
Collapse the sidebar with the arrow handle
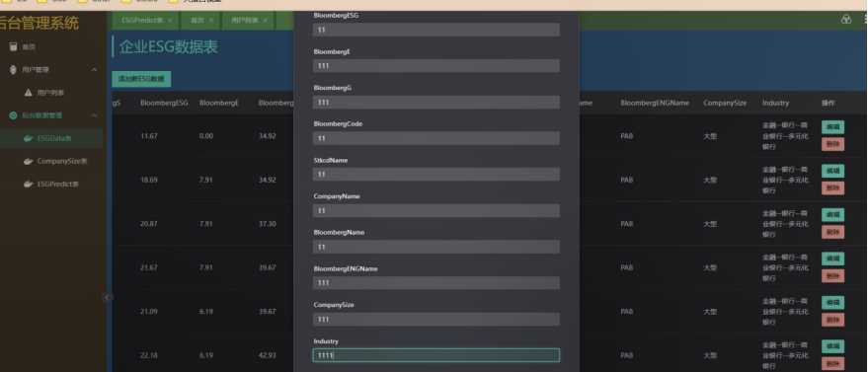(107, 297)
